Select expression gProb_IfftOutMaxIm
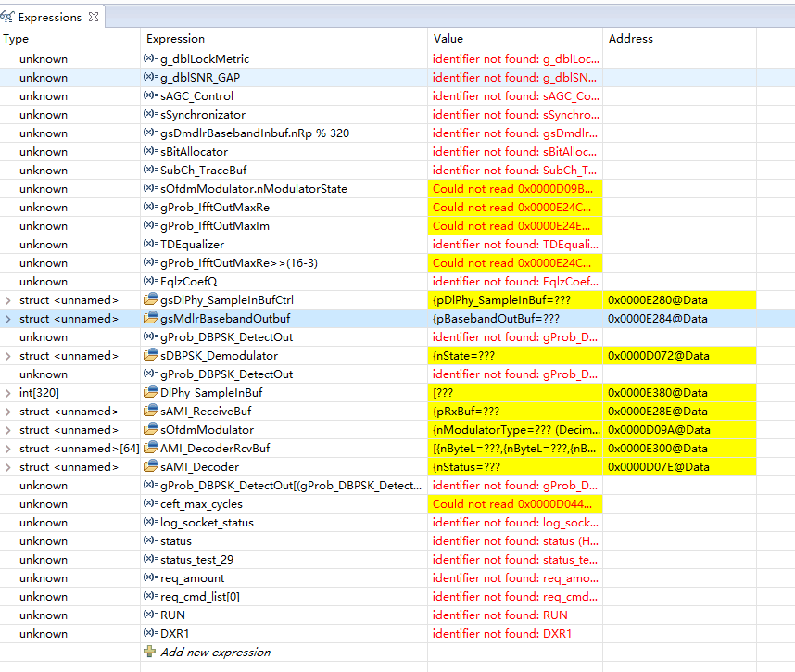 pos(215,226)
